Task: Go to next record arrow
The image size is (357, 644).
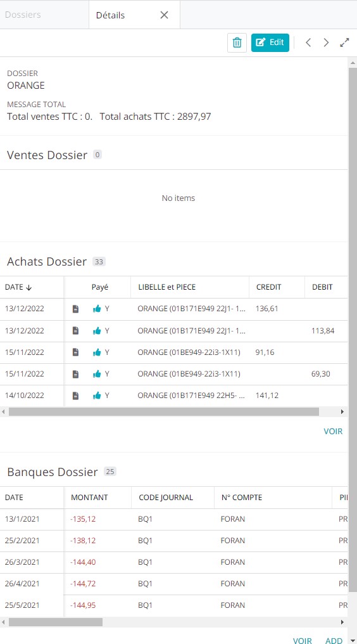Action: pyautogui.click(x=326, y=42)
